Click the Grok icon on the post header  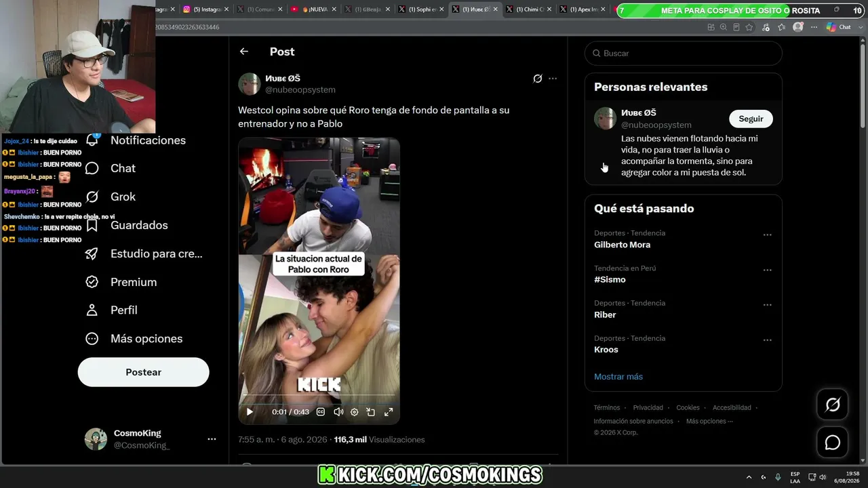pos(538,79)
